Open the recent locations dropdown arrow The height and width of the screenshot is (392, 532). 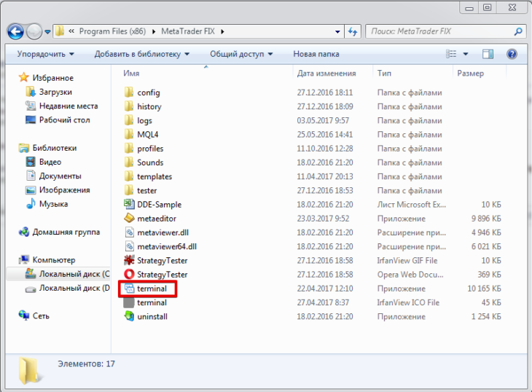tap(47, 32)
